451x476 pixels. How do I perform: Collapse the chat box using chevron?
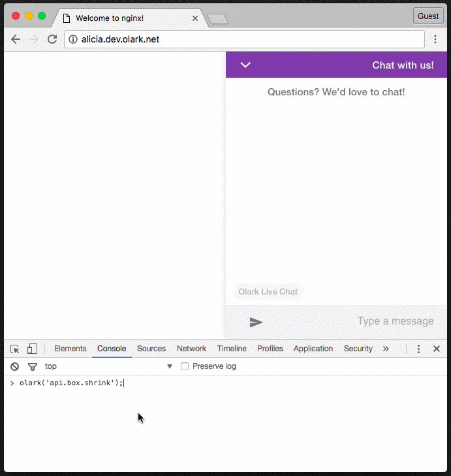245,65
